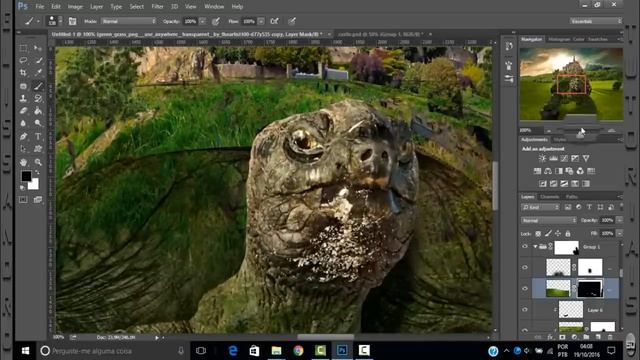The image size is (640, 360).
Task: Select the Pen tool
Action: click(x=23, y=136)
